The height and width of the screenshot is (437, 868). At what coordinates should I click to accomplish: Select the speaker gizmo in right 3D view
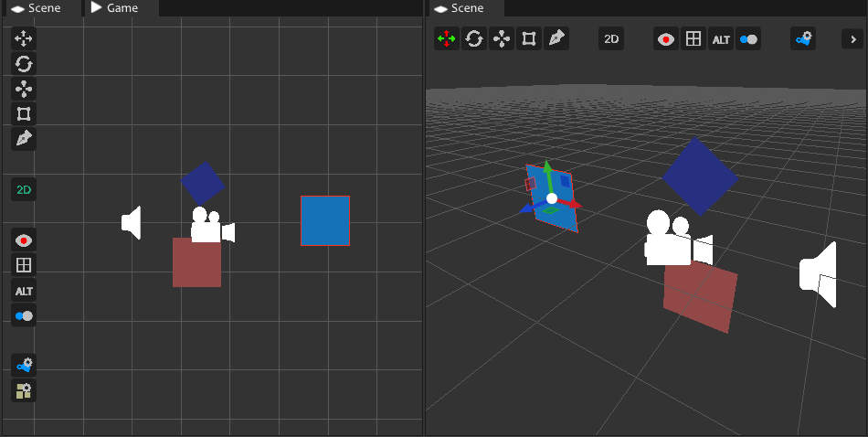[818, 274]
